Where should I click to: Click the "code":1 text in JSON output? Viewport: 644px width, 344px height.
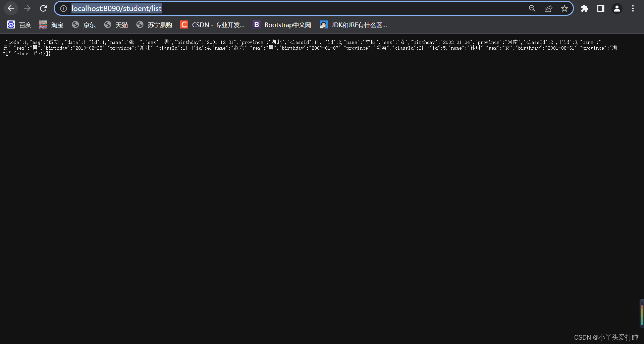pos(16,42)
